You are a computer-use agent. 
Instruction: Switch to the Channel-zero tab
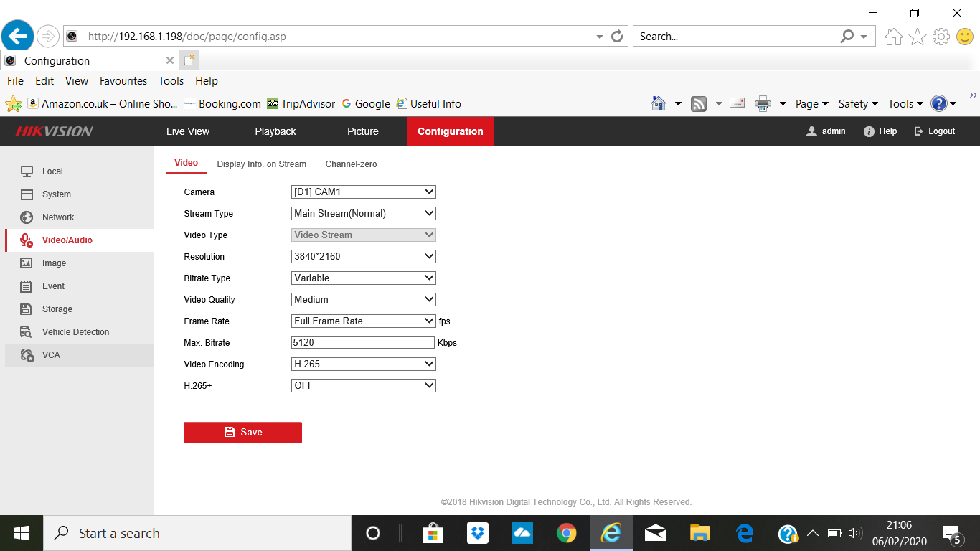(351, 164)
